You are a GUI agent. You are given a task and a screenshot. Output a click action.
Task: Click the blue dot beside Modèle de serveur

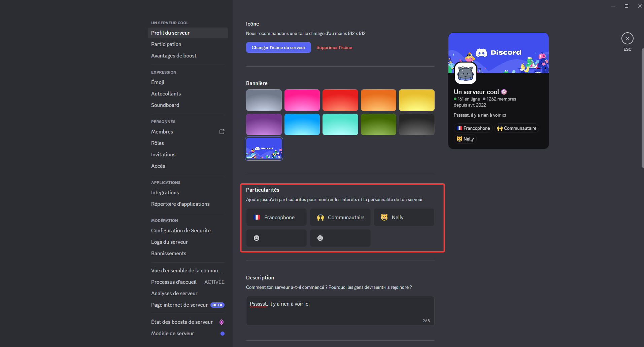tap(222, 334)
